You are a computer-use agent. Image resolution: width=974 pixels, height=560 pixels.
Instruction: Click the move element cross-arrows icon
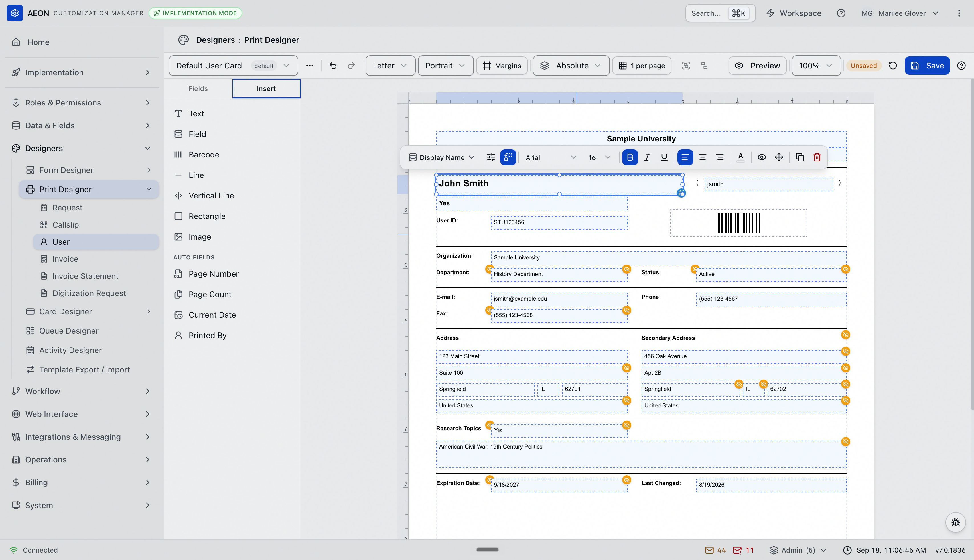(779, 157)
